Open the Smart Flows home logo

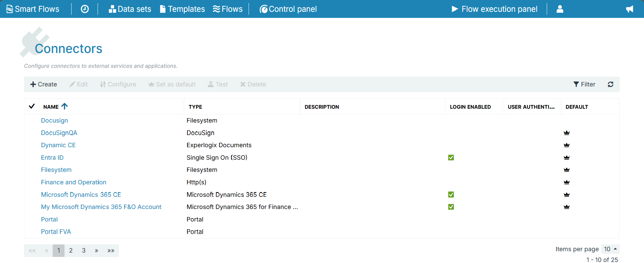(33, 9)
